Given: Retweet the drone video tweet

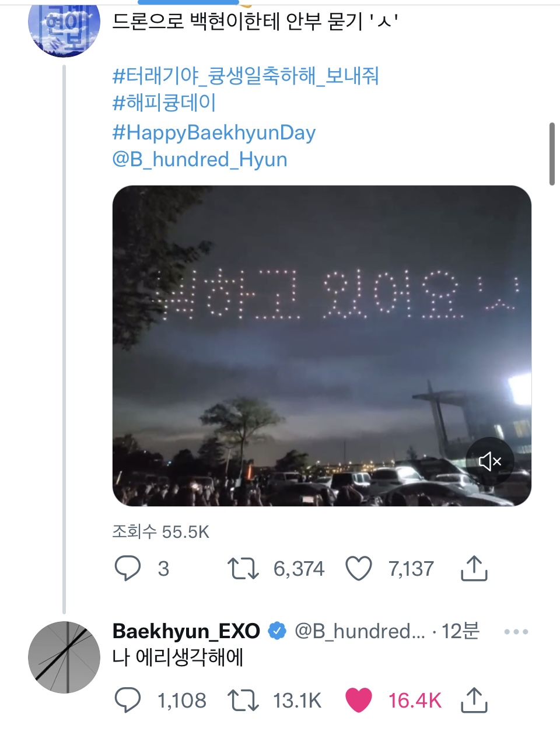Looking at the screenshot, I should [x=243, y=568].
